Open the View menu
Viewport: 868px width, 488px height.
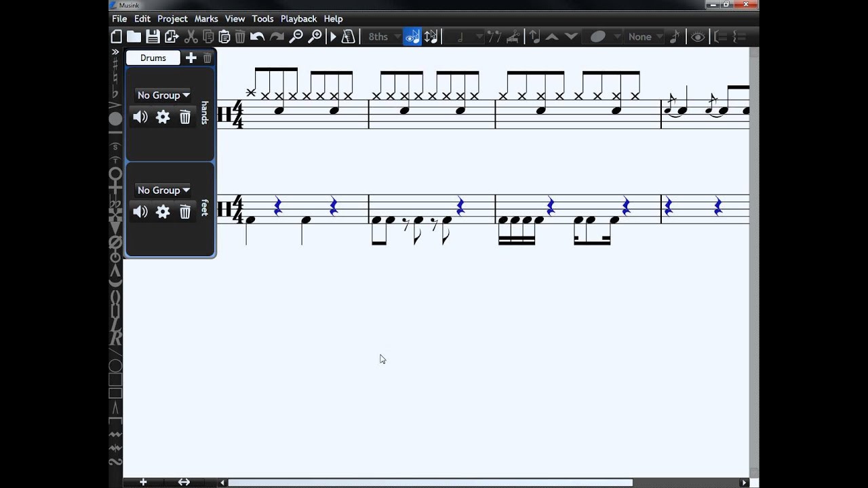pos(235,19)
